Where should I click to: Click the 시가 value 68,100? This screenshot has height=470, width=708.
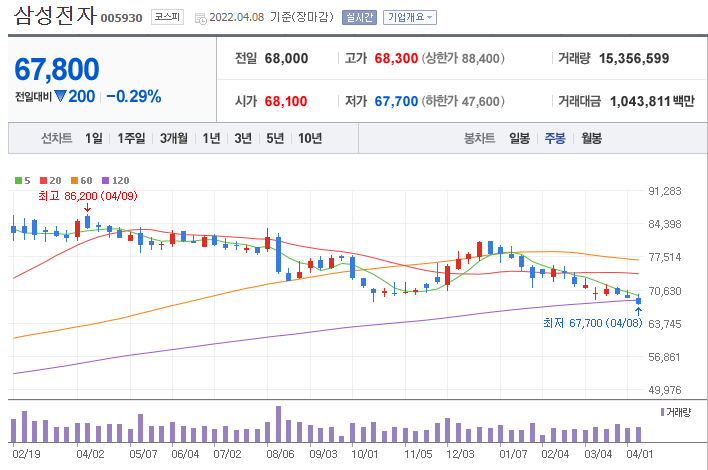coord(286,102)
